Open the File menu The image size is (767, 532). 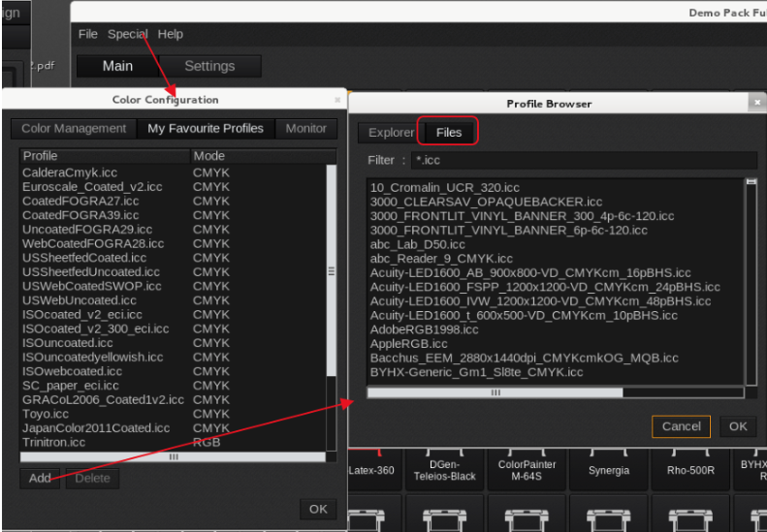tap(88, 34)
